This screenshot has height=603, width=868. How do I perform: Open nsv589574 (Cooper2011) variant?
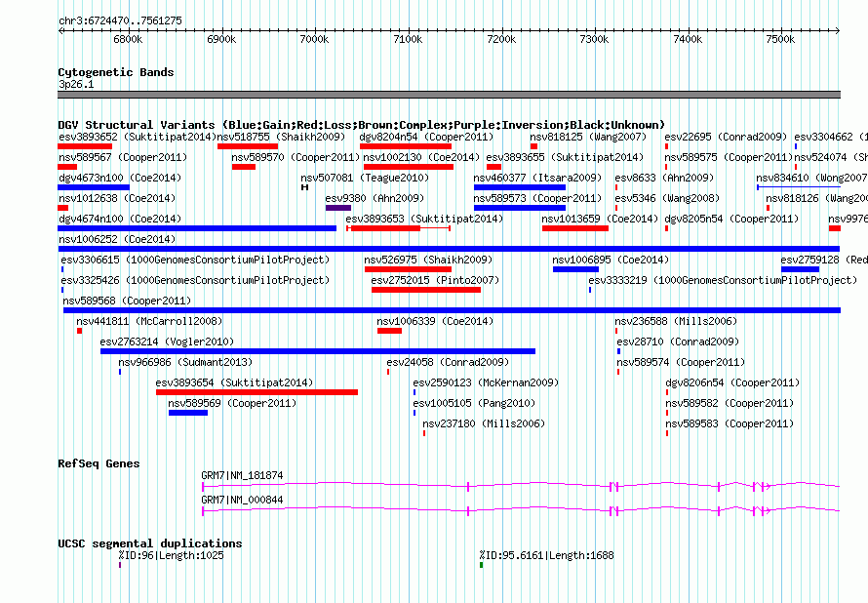681,362
